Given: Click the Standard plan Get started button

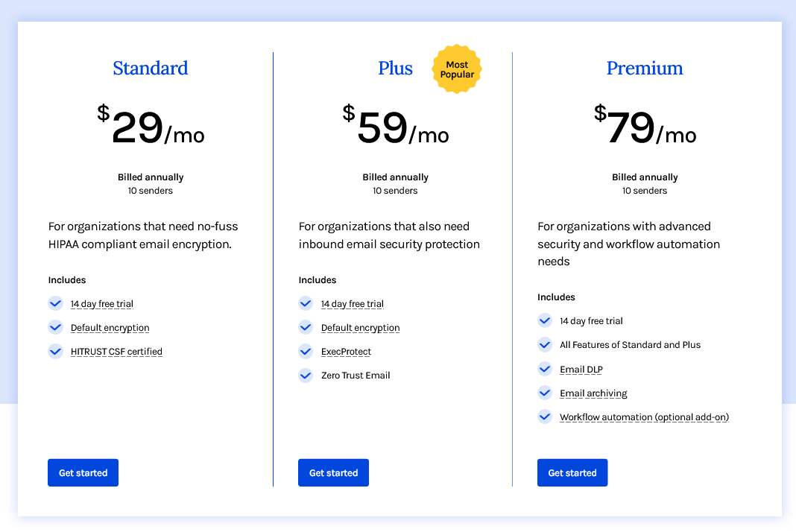Looking at the screenshot, I should (83, 473).
